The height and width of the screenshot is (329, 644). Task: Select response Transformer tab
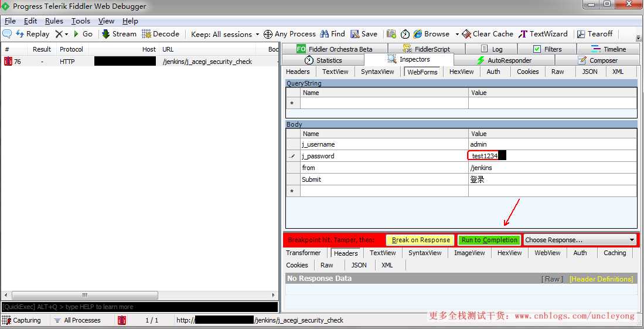tap(303, 253)
